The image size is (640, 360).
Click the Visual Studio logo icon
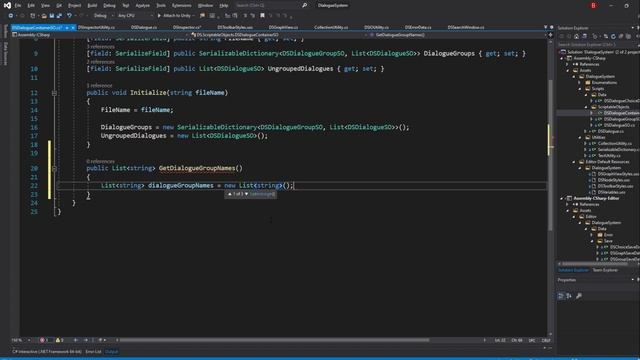[x=7, y=5]
